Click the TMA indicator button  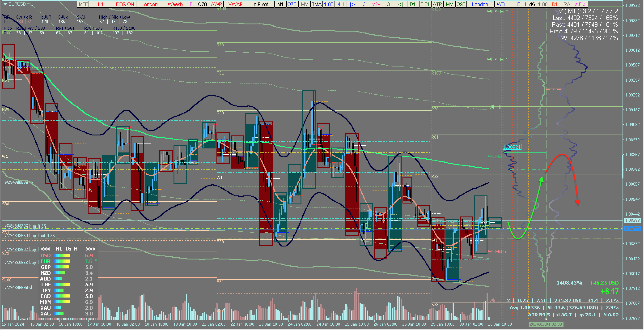(x=316, y=4)
